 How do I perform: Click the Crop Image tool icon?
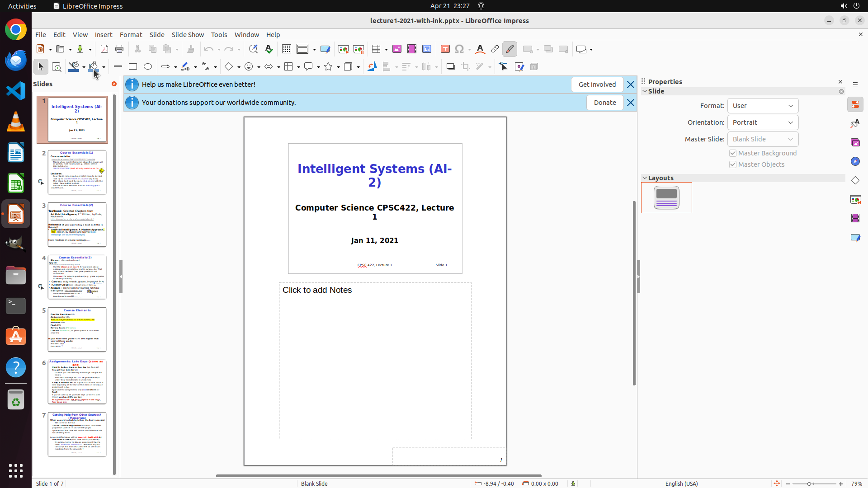pos(465,67)
